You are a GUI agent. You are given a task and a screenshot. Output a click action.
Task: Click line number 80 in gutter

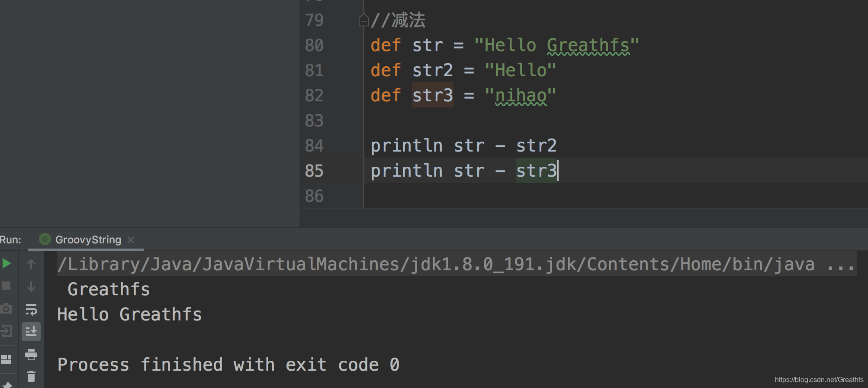click(314, 45)
